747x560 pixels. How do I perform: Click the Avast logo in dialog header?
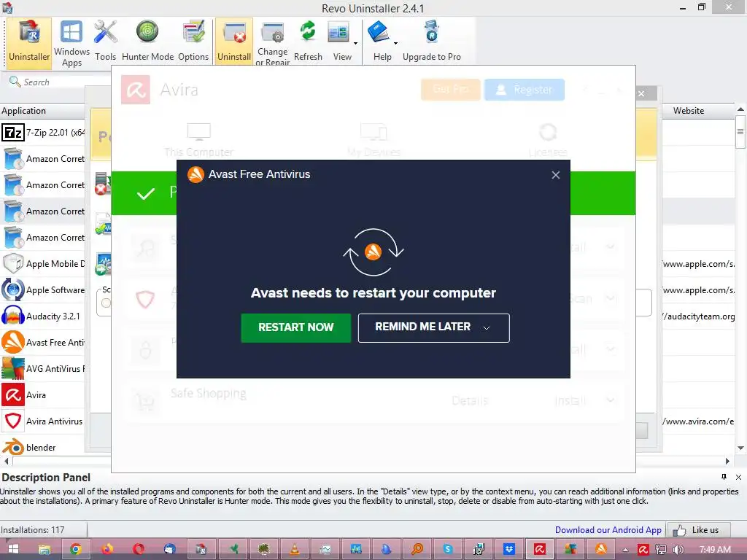click(x=196, y=175)
